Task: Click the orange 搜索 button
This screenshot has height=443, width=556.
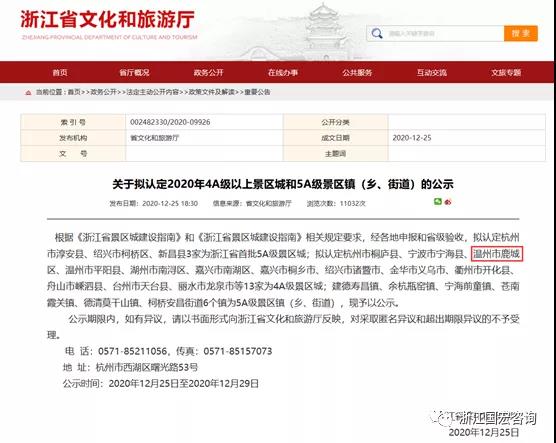Action: pyautogui.click(x=521, y=34)
